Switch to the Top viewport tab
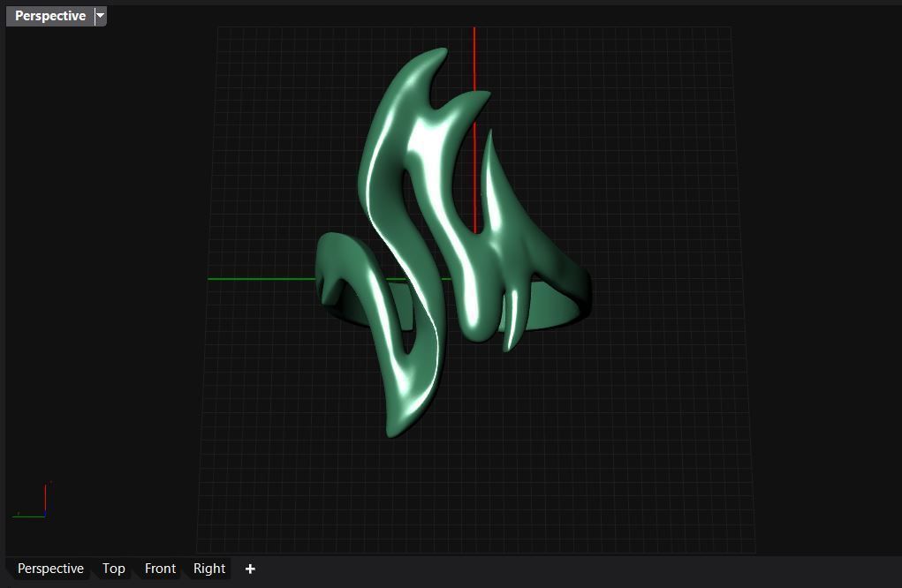 [x=113, y=569]
